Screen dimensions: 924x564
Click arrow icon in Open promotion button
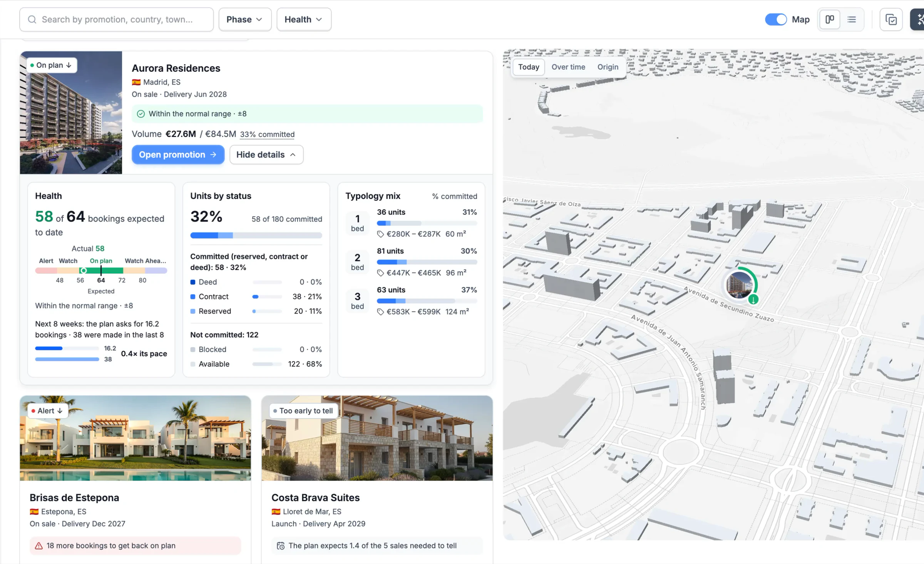point(213,155)
